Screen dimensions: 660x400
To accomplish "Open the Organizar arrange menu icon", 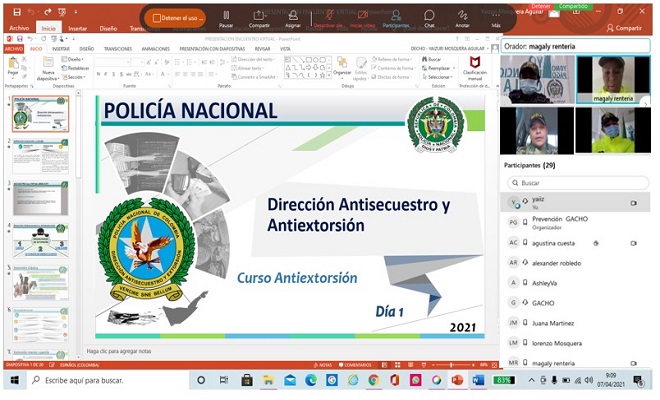I will (x=342, y=64).
